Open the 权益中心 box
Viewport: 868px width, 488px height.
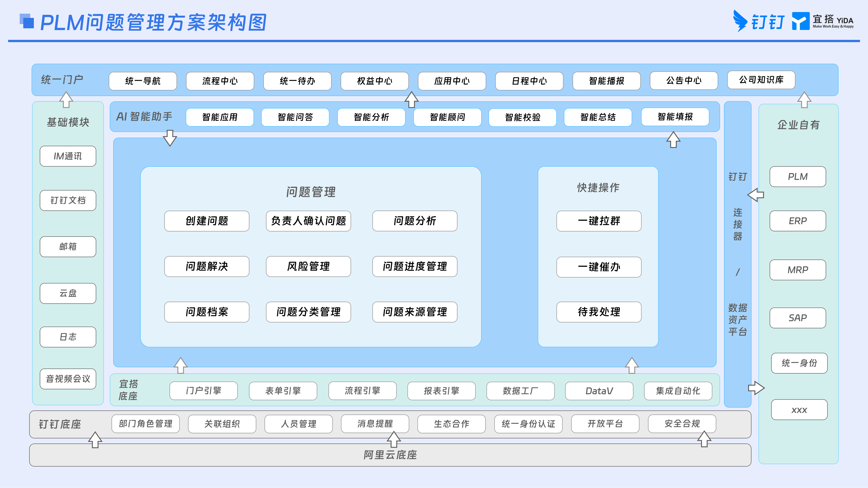click(x=375, y=81)
